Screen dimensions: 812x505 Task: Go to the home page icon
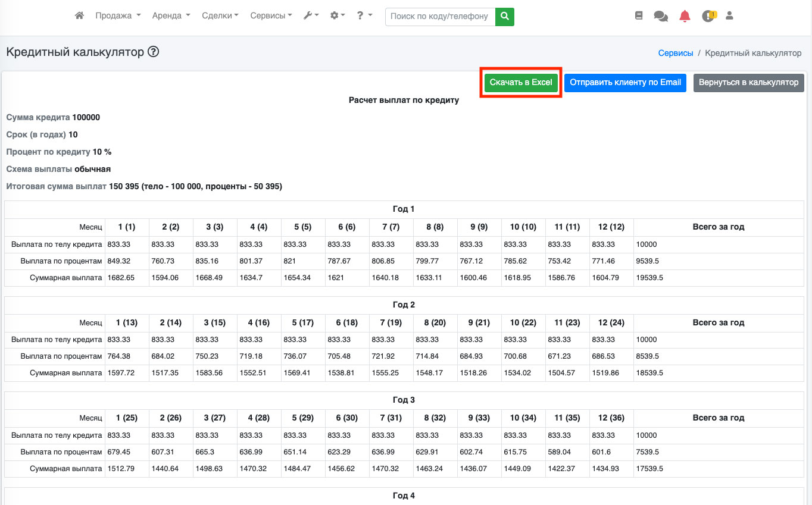(79, 16)
